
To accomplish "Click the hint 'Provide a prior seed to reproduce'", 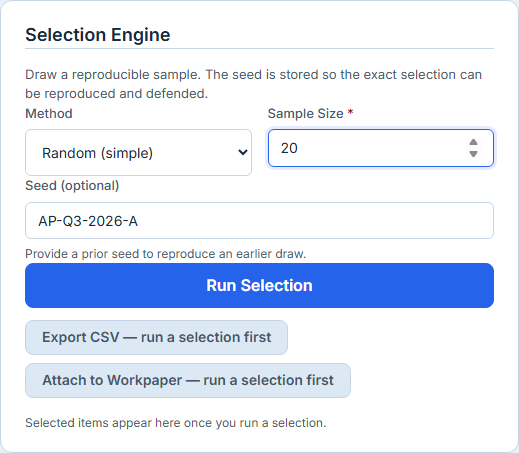I will tap(166, 254).
